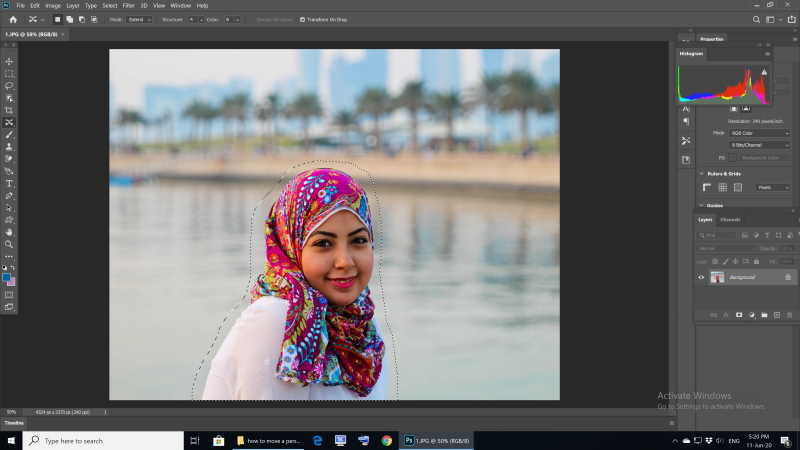Viewport: 800px width, 450px height.
Task: Click the foreground color swatch
Action: (7, 278)
